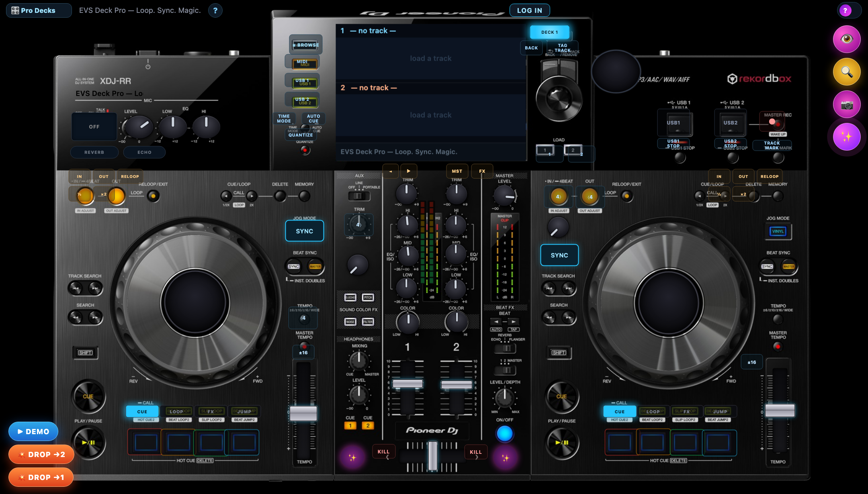868x494 pixels.
Task: Click the DEMO button
Action: [x=33, y=432]
